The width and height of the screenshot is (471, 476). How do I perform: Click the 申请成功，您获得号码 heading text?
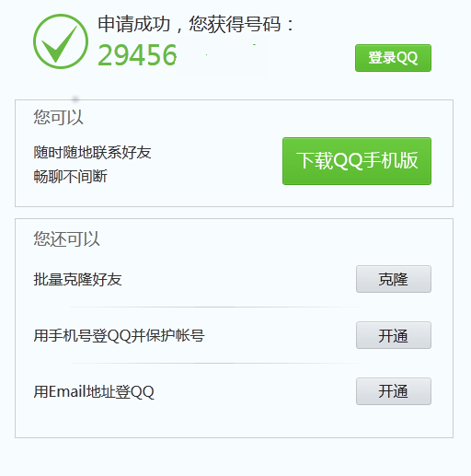(196, 24)
